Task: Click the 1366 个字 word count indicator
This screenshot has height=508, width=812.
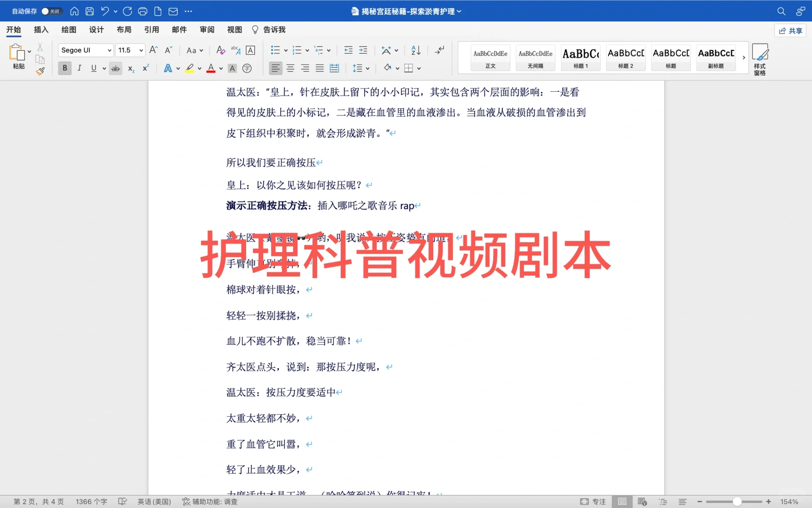Action: (91, 501)
